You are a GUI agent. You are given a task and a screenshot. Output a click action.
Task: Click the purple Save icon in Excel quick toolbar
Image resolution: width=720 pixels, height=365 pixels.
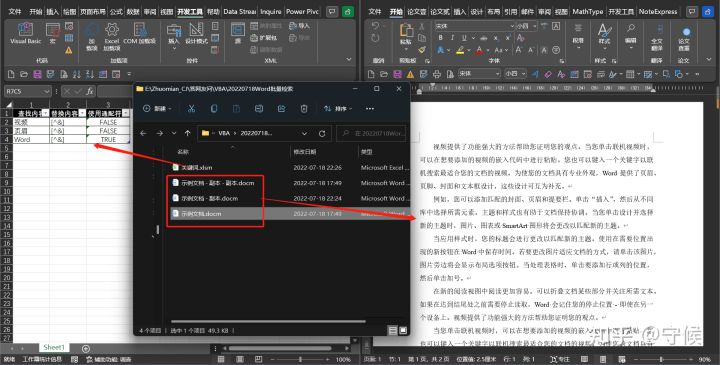(x=38, y=74)
